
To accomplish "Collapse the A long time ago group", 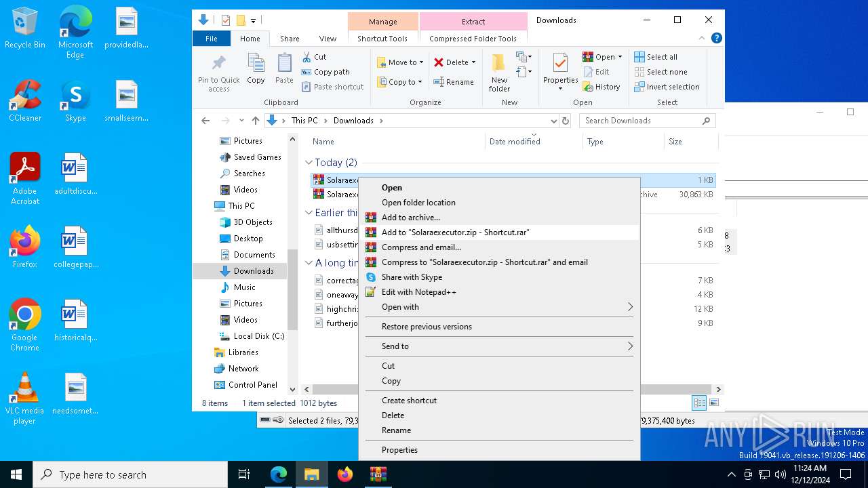I will [x=309, y=262].
